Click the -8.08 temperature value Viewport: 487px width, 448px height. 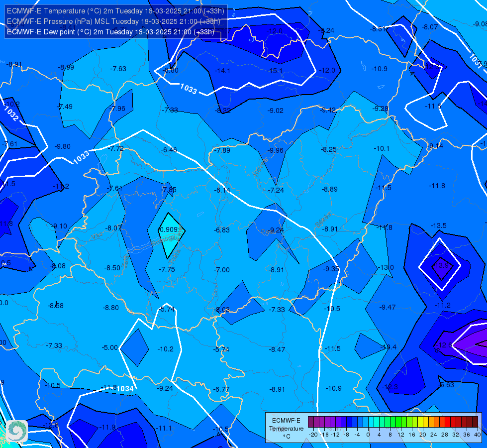pos(58,266)
